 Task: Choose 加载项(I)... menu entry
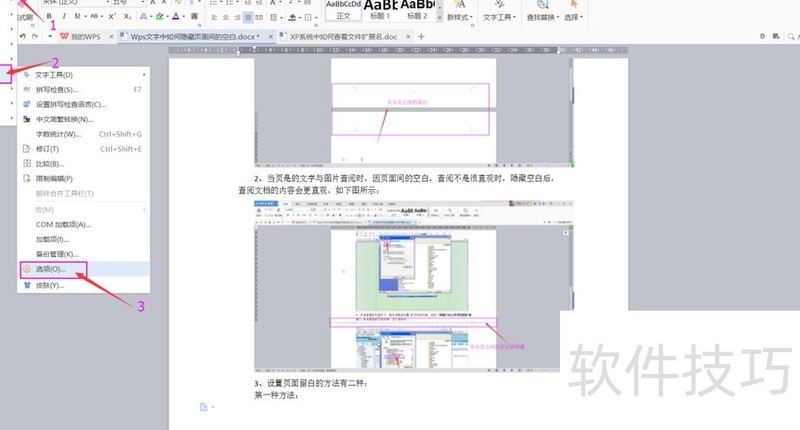click(84, 239)
